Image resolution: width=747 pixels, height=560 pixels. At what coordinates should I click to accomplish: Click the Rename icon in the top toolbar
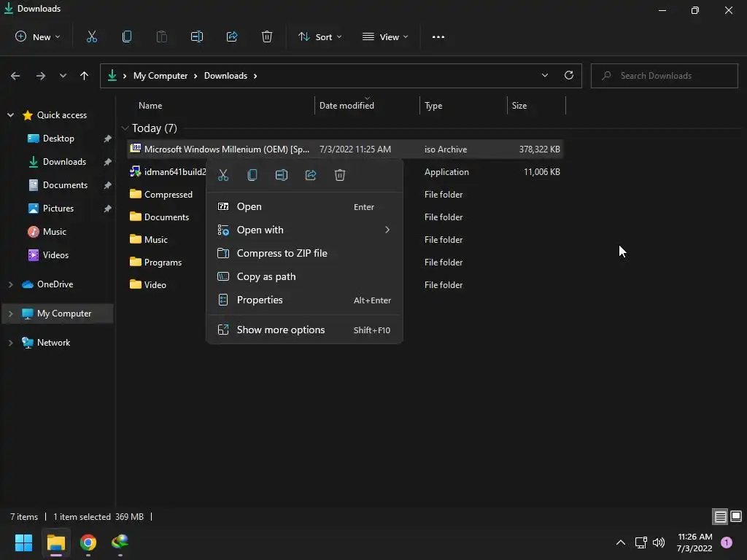click(x=197, y=36)
